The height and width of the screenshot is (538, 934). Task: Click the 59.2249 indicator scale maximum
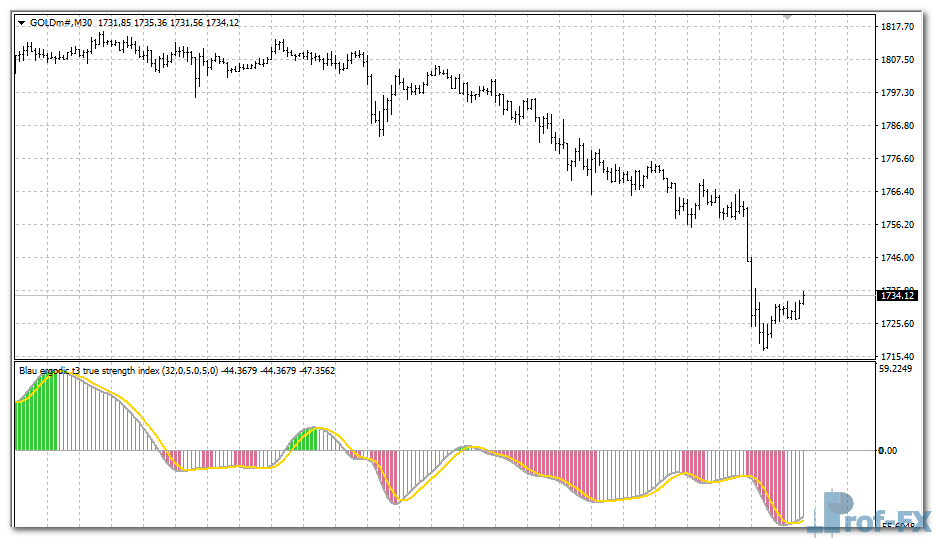pyautogui.click(x=897, y=368)
